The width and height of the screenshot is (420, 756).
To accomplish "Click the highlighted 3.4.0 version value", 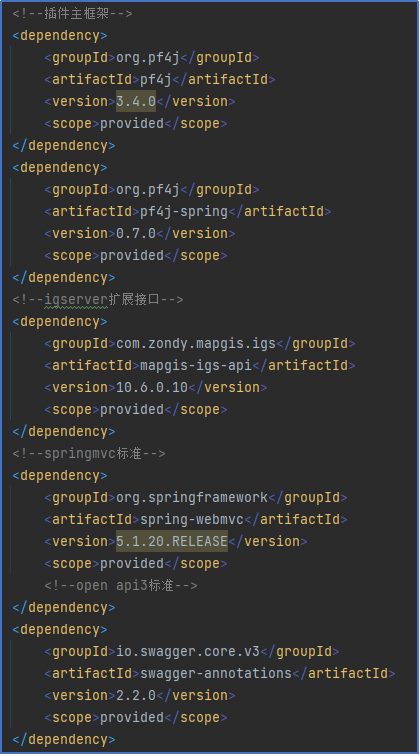I will [136, 101].
